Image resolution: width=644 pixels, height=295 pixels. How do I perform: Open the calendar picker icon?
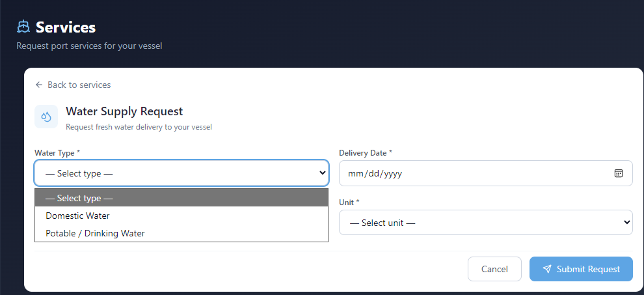click(619, 173)
